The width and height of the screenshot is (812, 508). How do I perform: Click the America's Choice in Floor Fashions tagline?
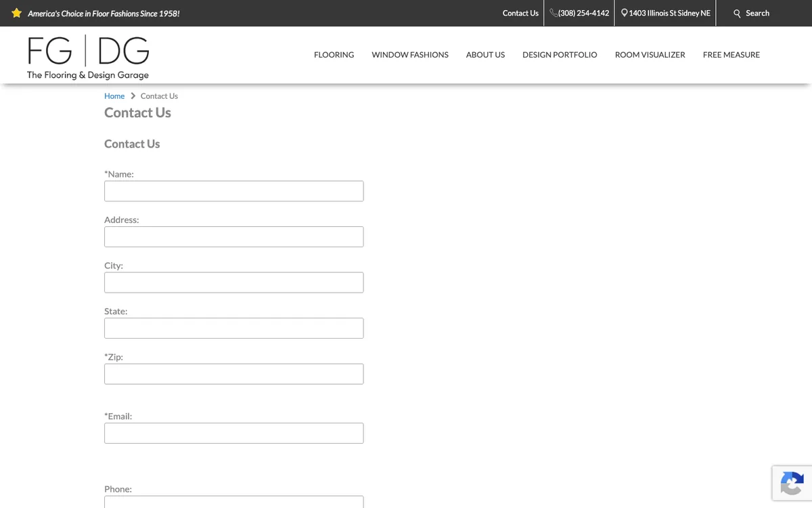104,14
